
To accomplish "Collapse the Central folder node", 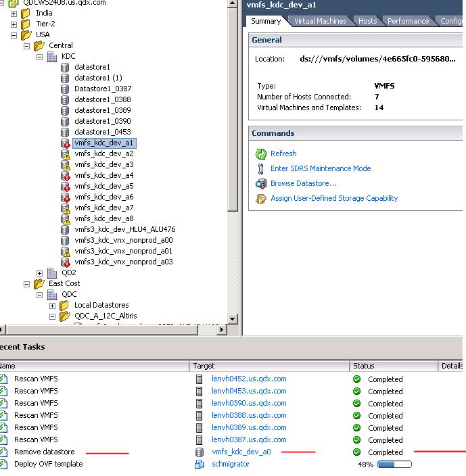I will [x=26, y=46].
